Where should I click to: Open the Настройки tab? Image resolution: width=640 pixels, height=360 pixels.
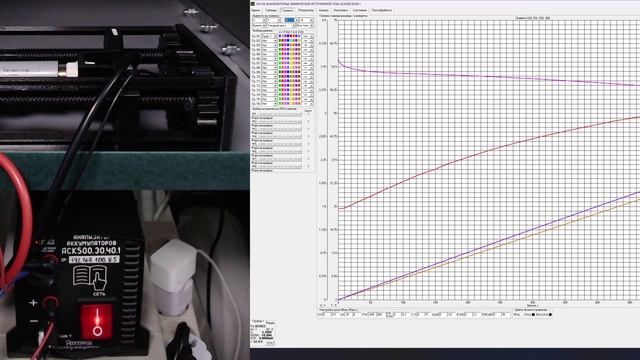click(340, 10)
